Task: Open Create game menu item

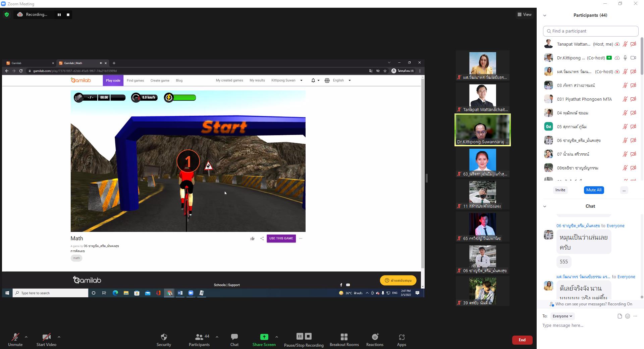Action: pyautogui.click(x=160, y=81)
